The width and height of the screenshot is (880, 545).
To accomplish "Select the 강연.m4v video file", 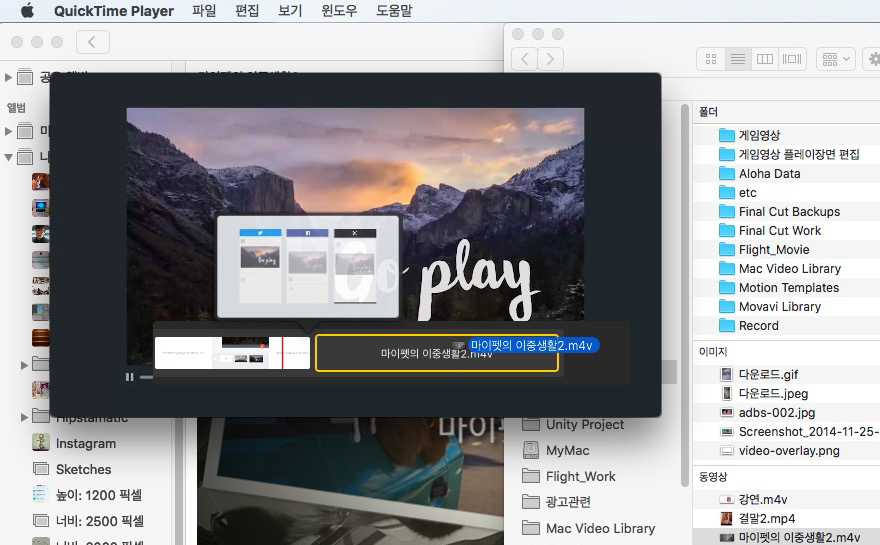I will pyautogui.click(x=762, y=500).
